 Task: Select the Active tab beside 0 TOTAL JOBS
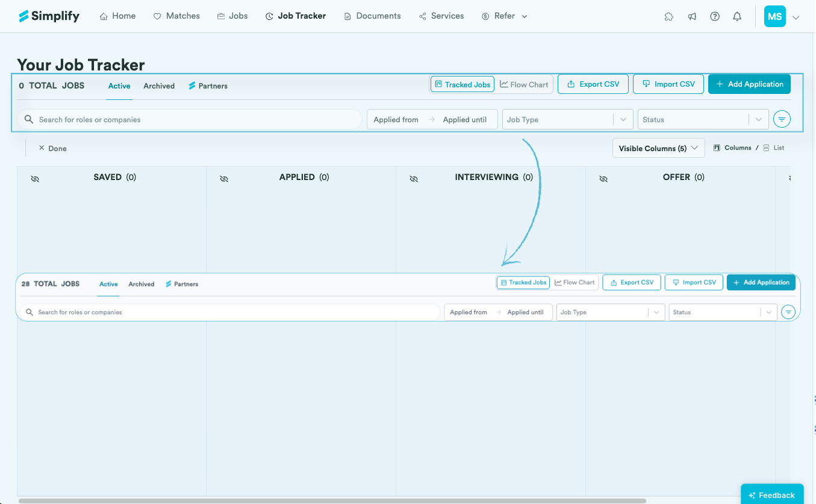[119, 86]
